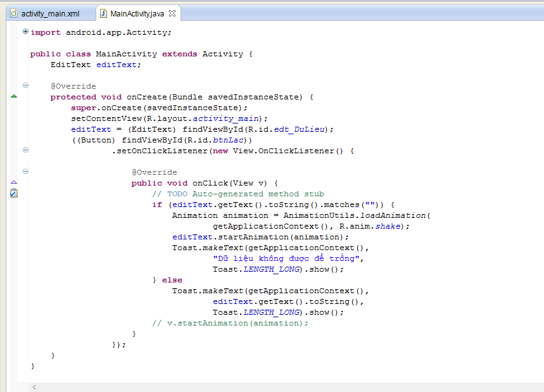Click 'public void onClick(View v)' signature
Screen dimensions: 544x392
tap(199, 183)
